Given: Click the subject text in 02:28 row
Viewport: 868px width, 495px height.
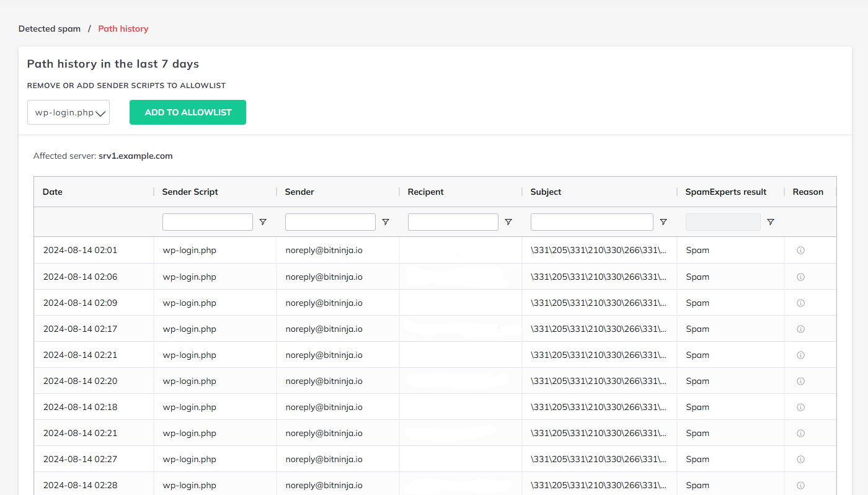Looking at the screenshot, I should tap(599, 485).
